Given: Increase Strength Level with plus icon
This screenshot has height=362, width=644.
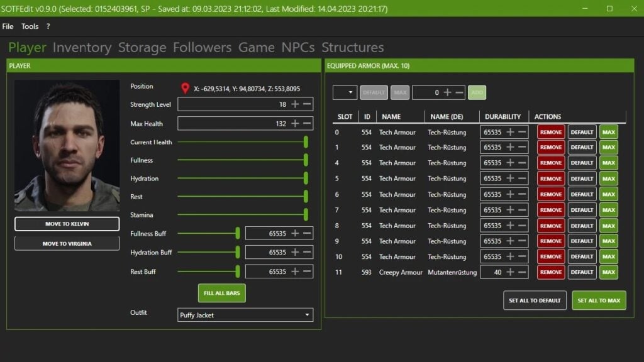Looking at the screenshot, I should pos(295,104).
